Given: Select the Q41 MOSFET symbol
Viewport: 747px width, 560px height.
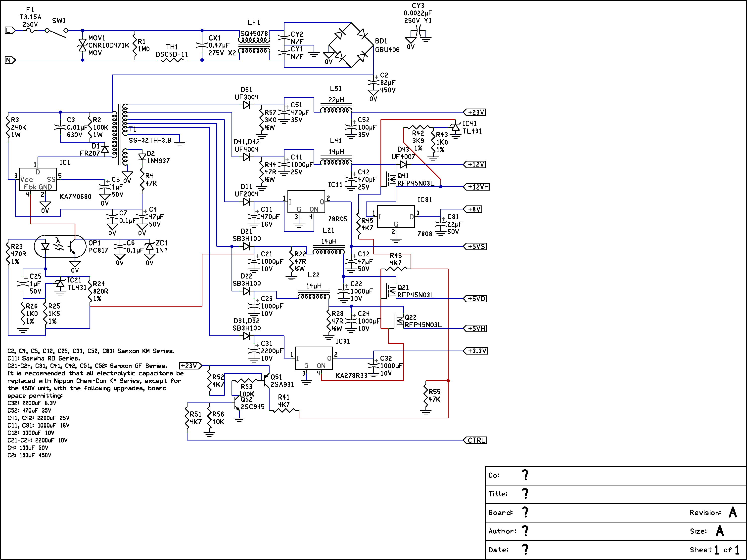Looking at the screenshot, I should pyautogui.click(x=390, y=179).
